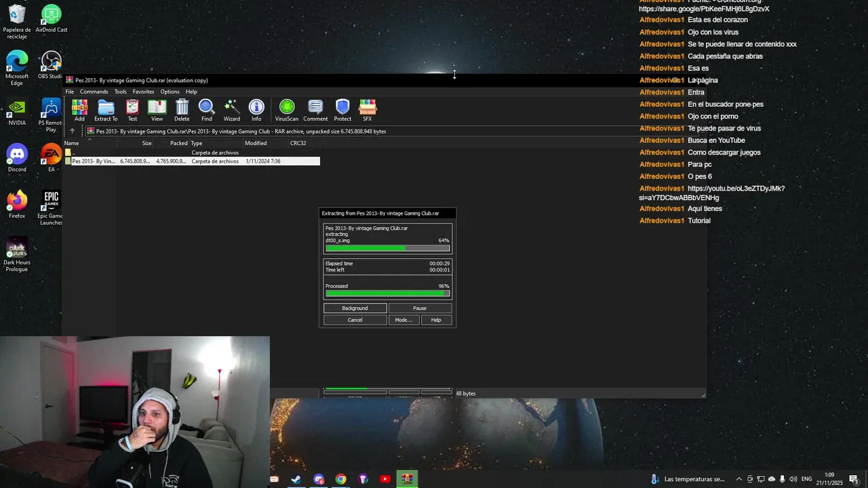The width and height of the screenshot is (868, 488).
Task: Show archive Info
Action: (256, 110)
